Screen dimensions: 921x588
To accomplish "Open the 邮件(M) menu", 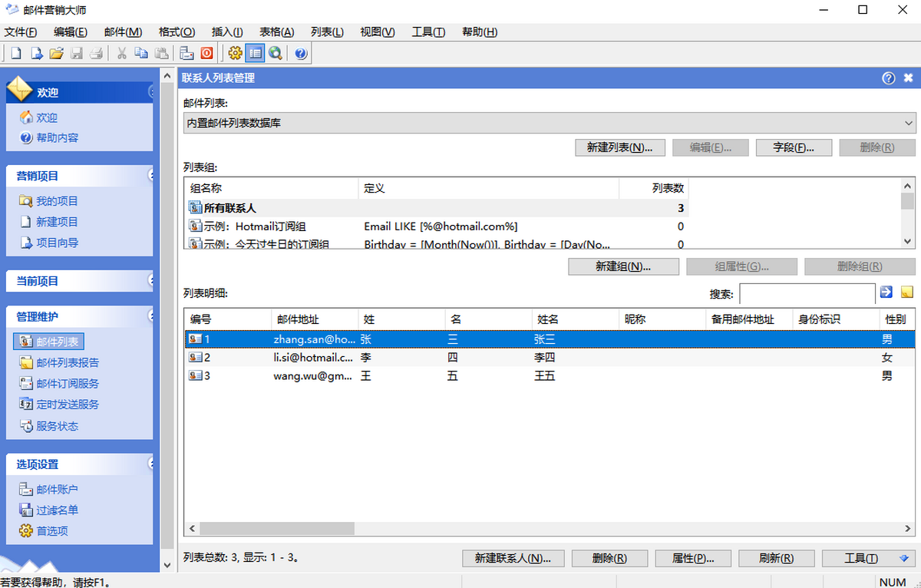I will point(123,31).
